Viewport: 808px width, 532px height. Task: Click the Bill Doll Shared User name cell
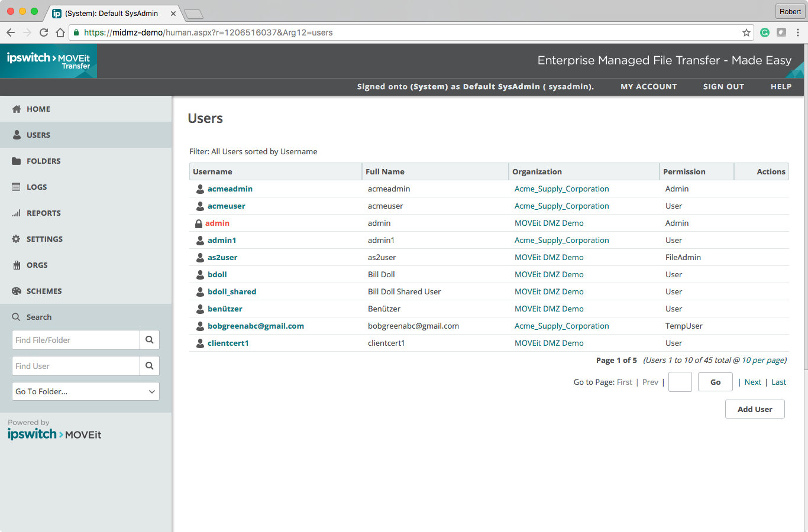pos(405,291)
